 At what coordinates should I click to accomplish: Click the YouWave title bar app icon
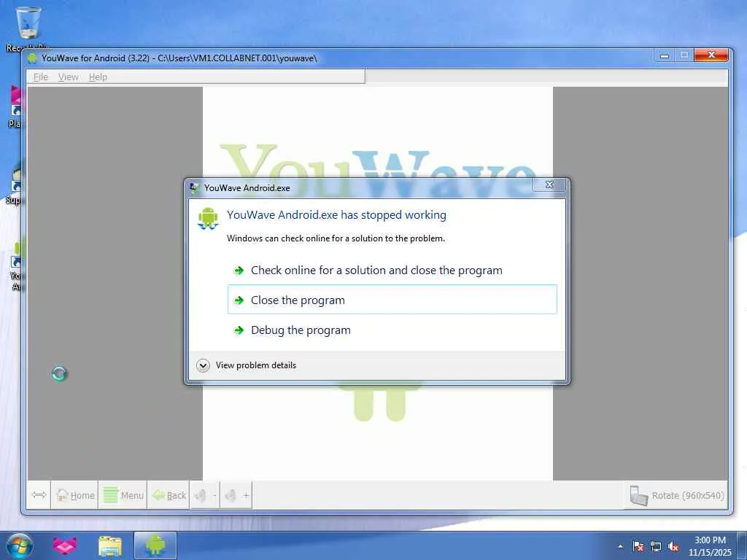pyautogui.click(x=32, y=58)
